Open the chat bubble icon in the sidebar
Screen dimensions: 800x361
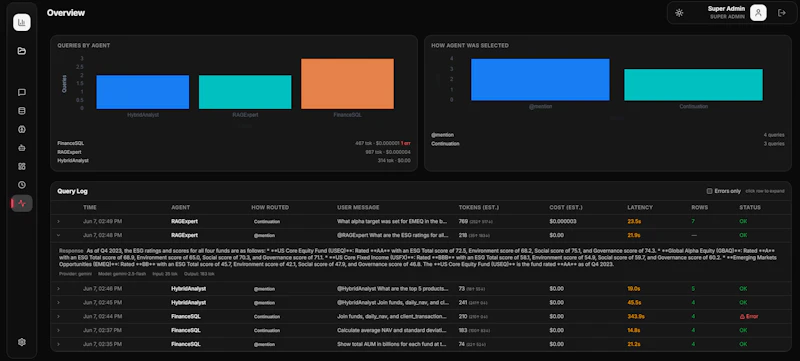21,92
